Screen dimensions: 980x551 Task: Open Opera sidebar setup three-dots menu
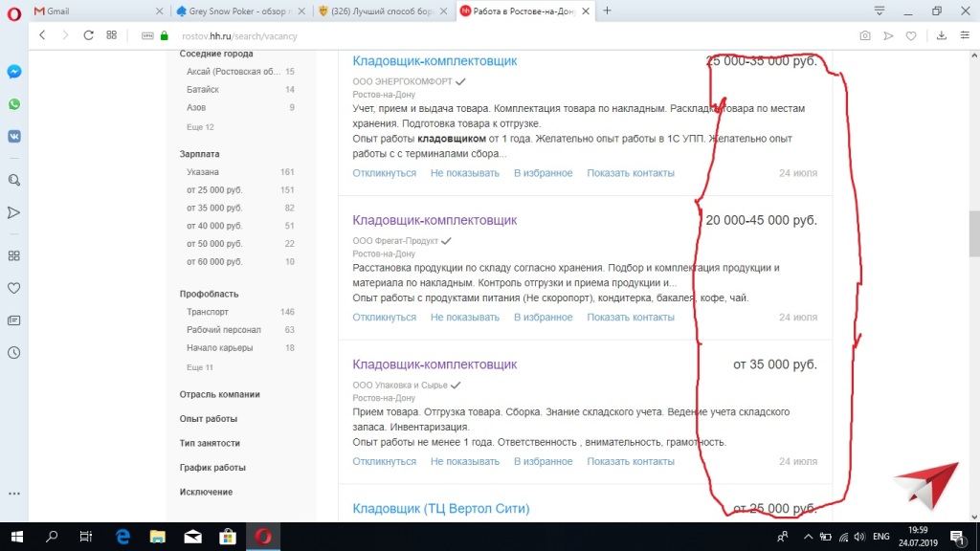tap(14, 494)
